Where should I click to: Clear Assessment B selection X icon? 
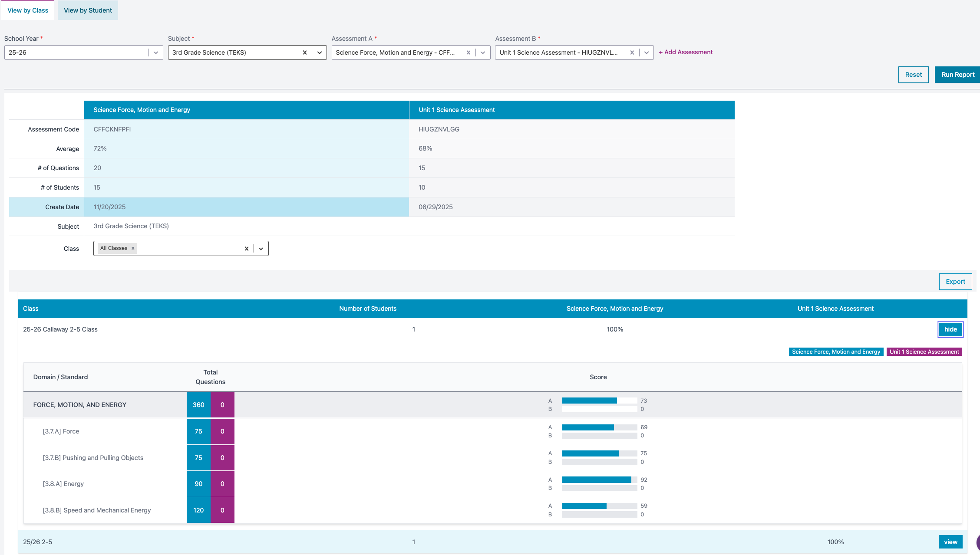632,53
